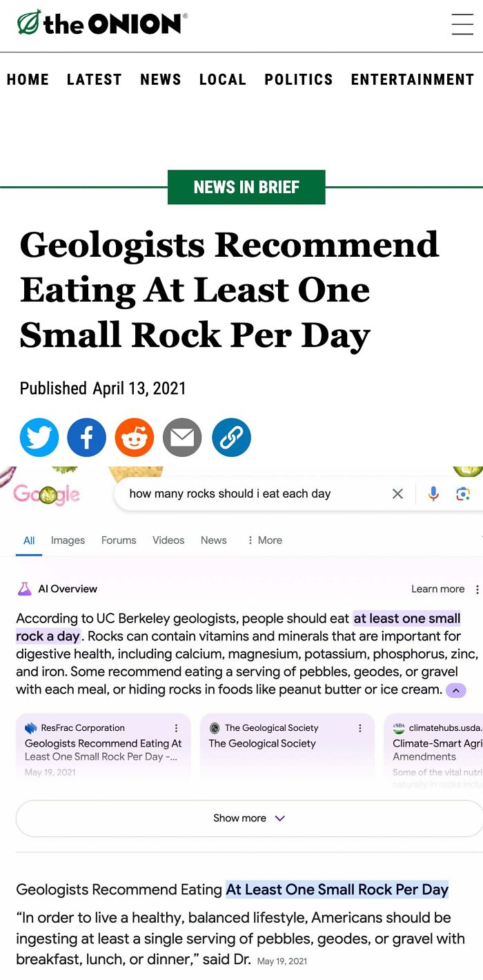This screenshot has height=980, width=483.
Task: Share the article via email
Action: (x=181, y=437)
